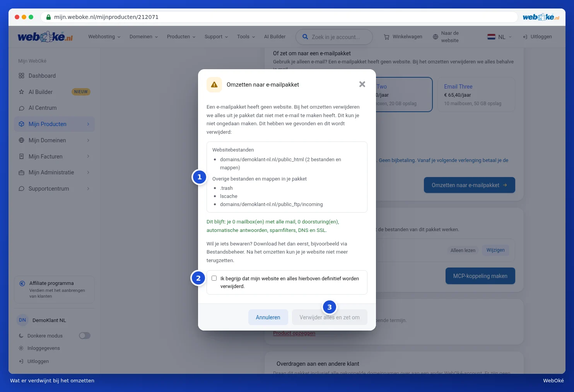Open the NL language selector

pos(500,37)
